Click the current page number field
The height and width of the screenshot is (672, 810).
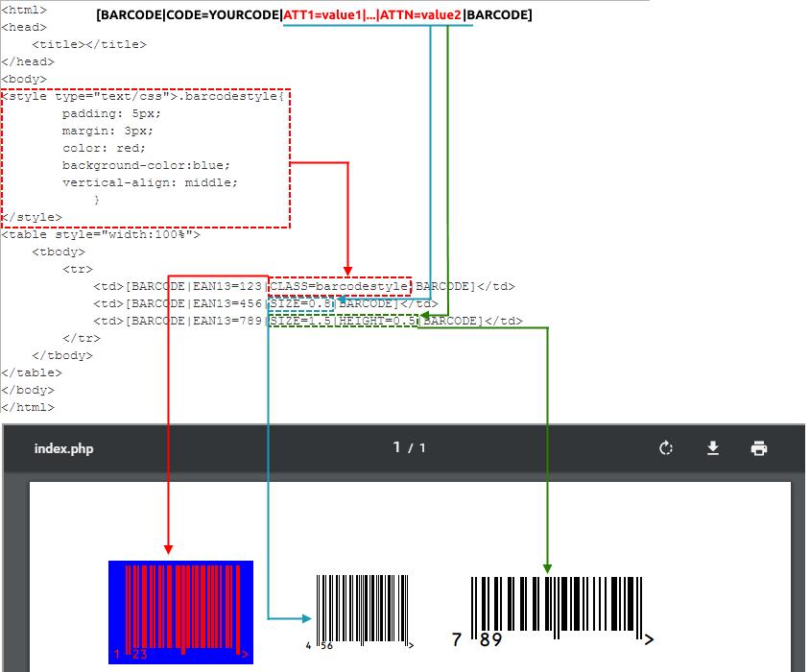click(396, 447)
